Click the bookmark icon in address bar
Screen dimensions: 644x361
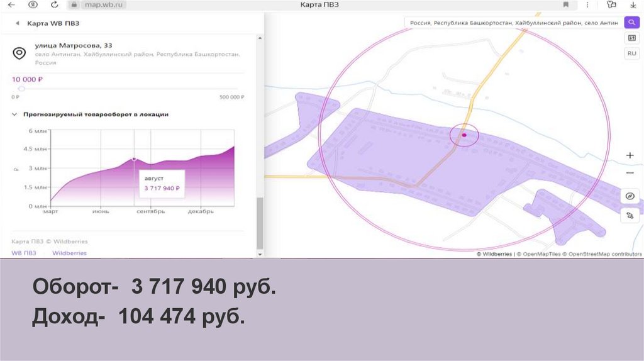565,4
